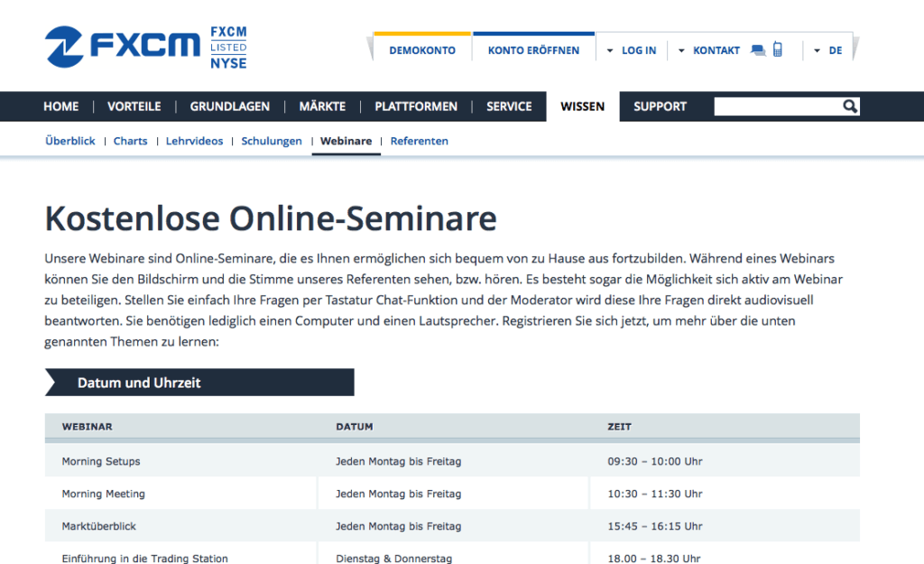This screenshot has width=924, height=564.
Task: Expand the LOG IN dropdown
Action: (632, 51)
